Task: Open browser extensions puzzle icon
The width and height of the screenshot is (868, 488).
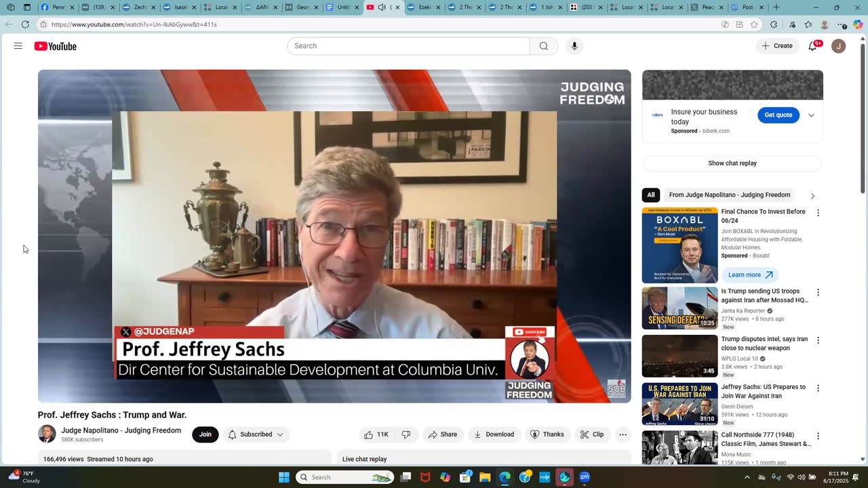Action: click(x=774, y=24)
